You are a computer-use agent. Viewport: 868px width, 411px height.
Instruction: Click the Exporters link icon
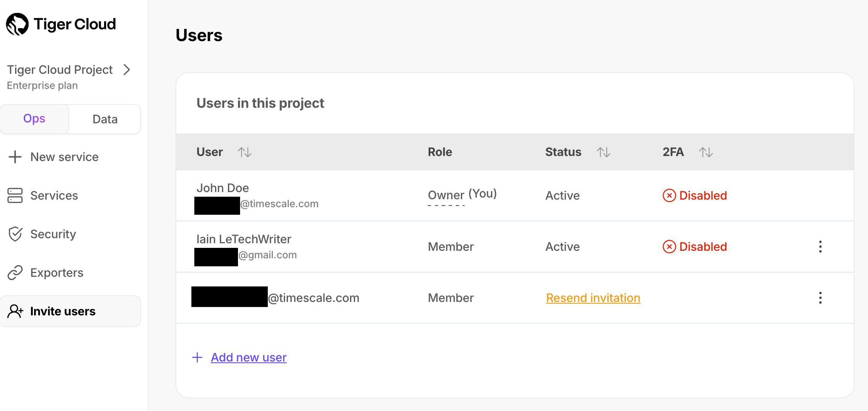click(x=15, y=273)
